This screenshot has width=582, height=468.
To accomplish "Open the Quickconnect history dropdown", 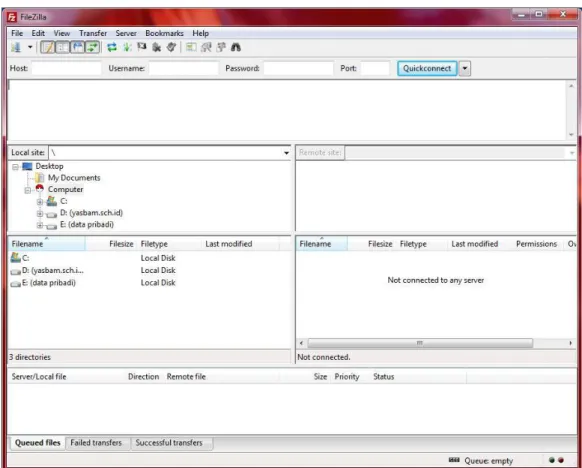I will (465, 68).
